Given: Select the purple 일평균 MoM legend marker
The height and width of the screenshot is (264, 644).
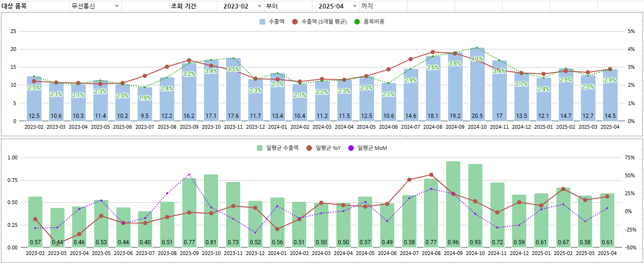Looking at the screenshot, I should tap(351, 148).
